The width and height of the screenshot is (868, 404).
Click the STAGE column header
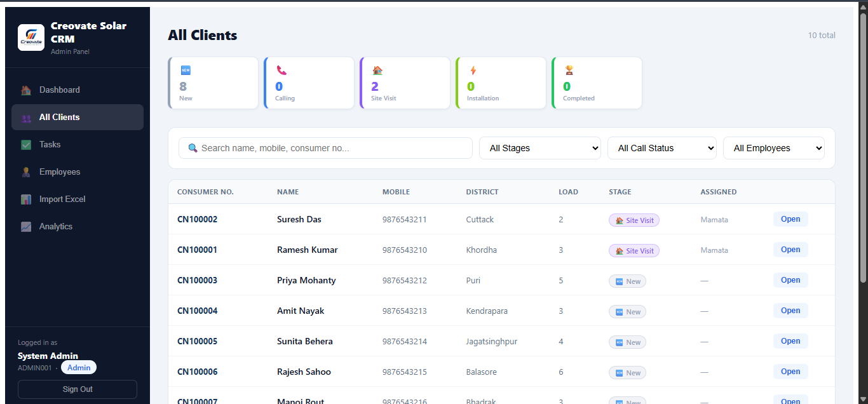point(620,192)
